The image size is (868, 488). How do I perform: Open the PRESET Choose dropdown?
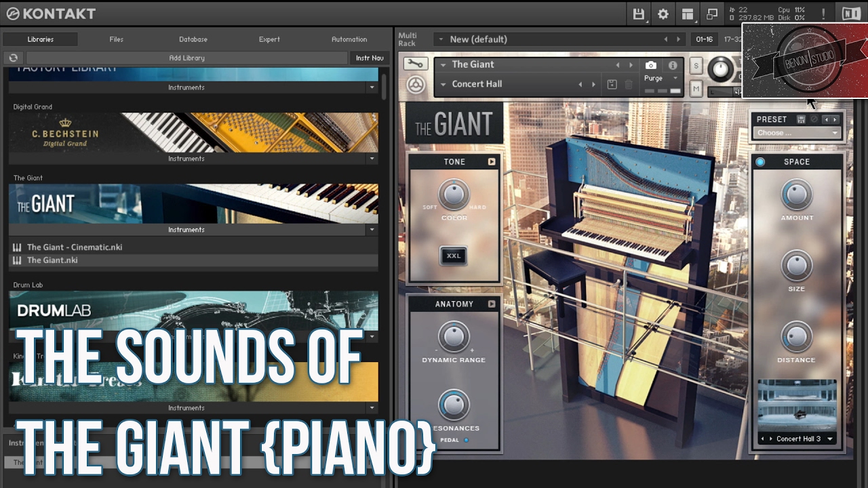(x=797, y=133)
